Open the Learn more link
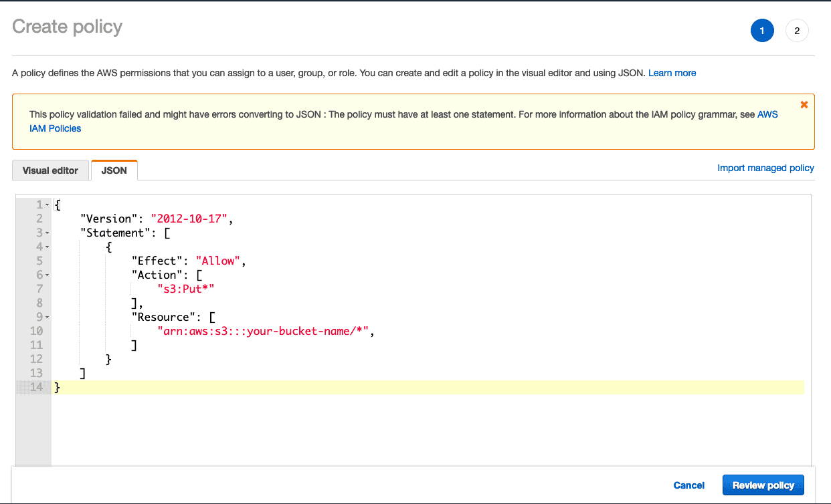The width and height of the screenshot is (831, 504). click(672, 73)
